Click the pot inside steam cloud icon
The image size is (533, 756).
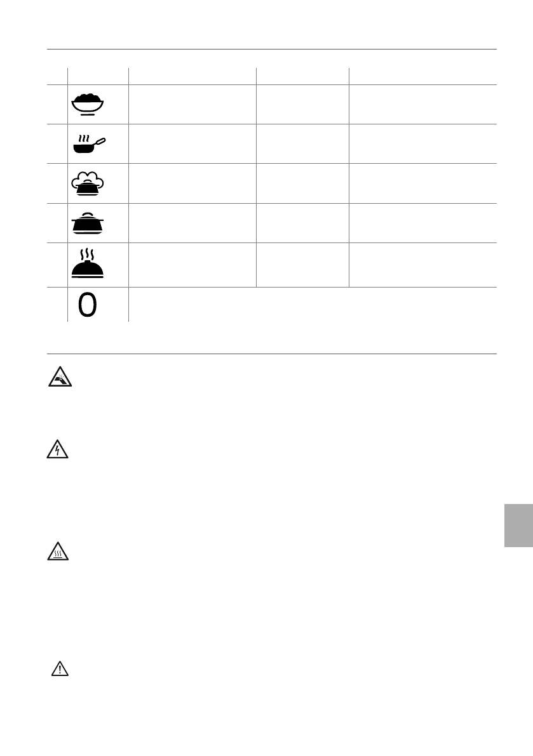[88, 183]
